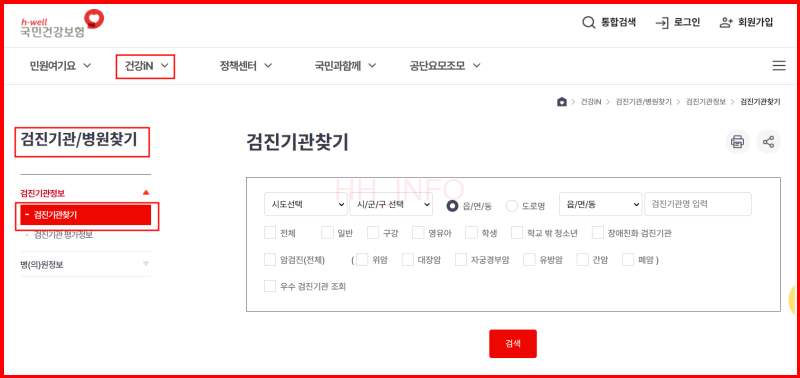Check the 구강 checkbox
The width and height of the screenshot is (800, 378).
(x=373, y=233)
